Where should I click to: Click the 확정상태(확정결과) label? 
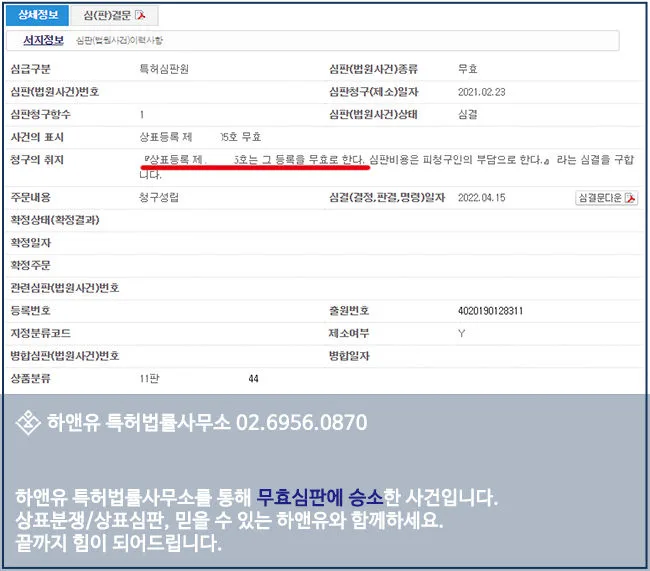click(55, 220)
